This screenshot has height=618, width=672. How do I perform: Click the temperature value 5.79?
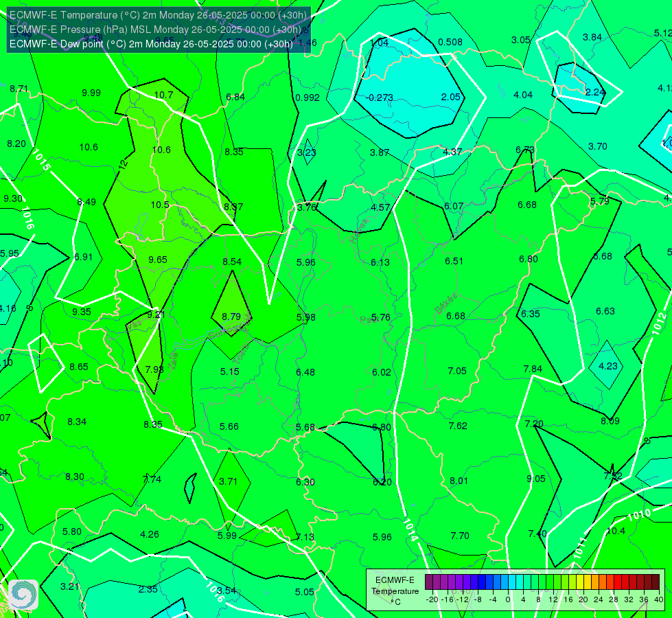[x=599, y=201]
